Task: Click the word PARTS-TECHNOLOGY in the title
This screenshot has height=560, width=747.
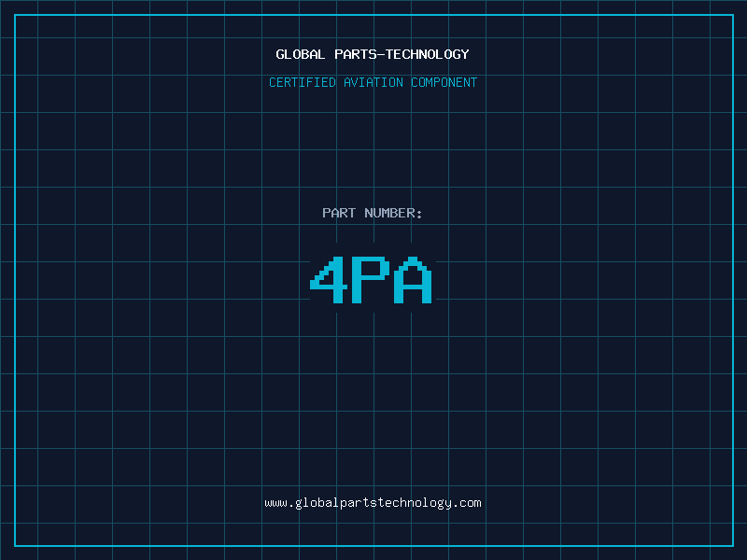Action: (x=402, y=54)
